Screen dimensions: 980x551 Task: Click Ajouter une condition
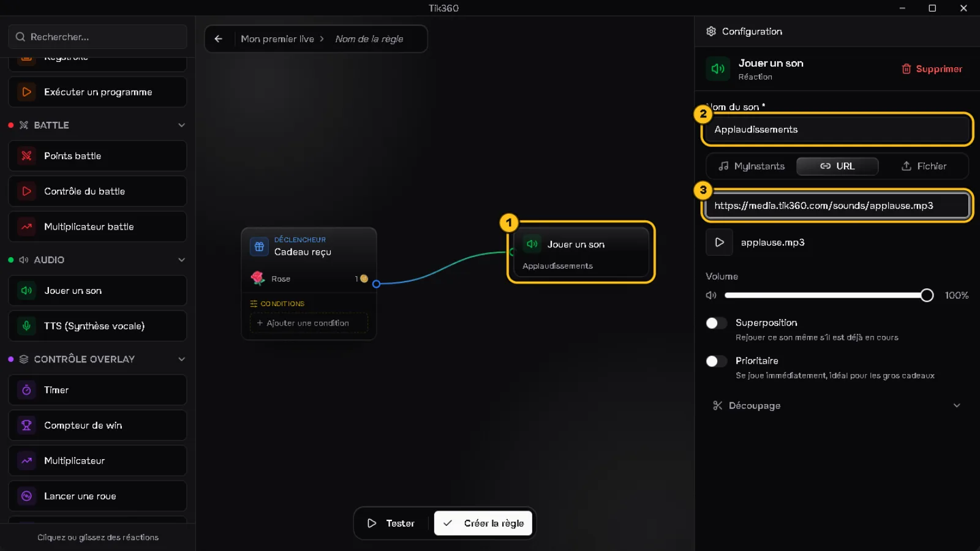click(309, 323)
